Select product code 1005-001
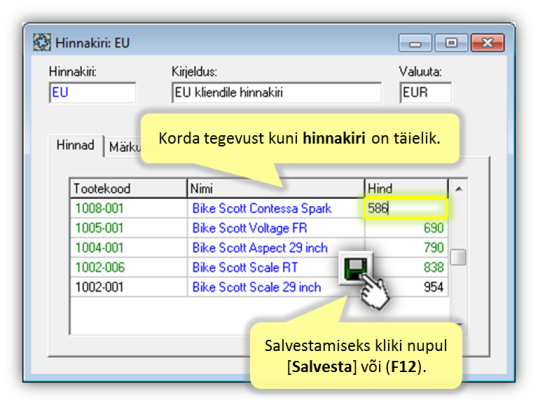This screenshot has width=538, height=405. pyautogui.click(x=99, y=228)
